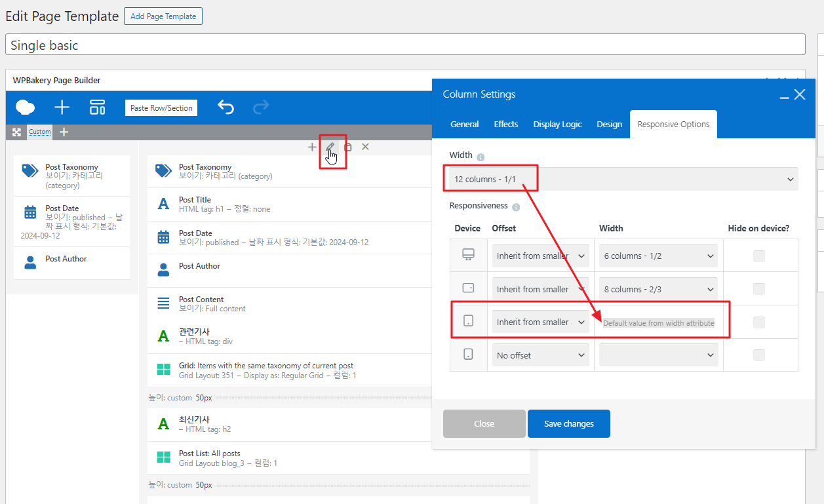Switch to the Effects tab
Screen dimensions: 824x504
(506, 125)
